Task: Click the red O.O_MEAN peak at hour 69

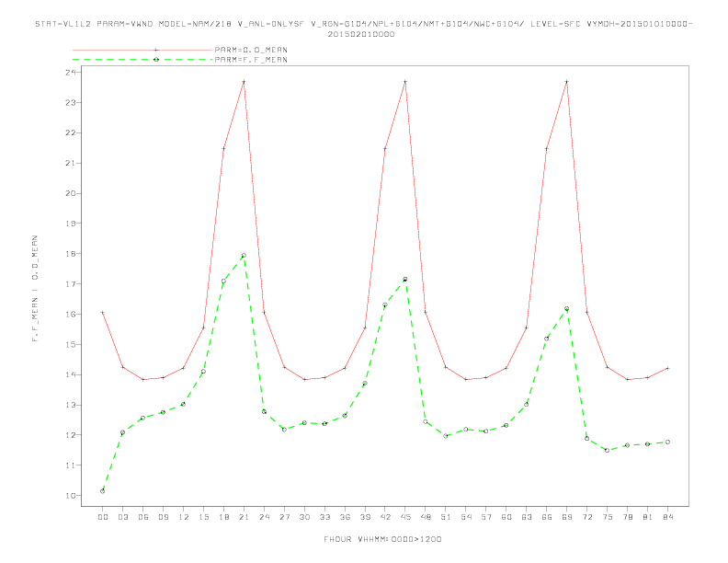Action: tap(567, 81)
